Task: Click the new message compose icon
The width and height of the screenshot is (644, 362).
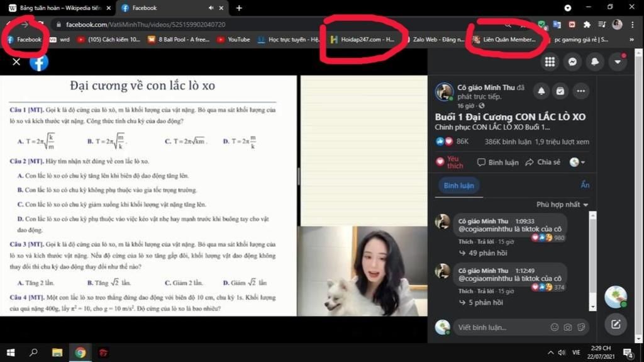Action: click(615, 325)
